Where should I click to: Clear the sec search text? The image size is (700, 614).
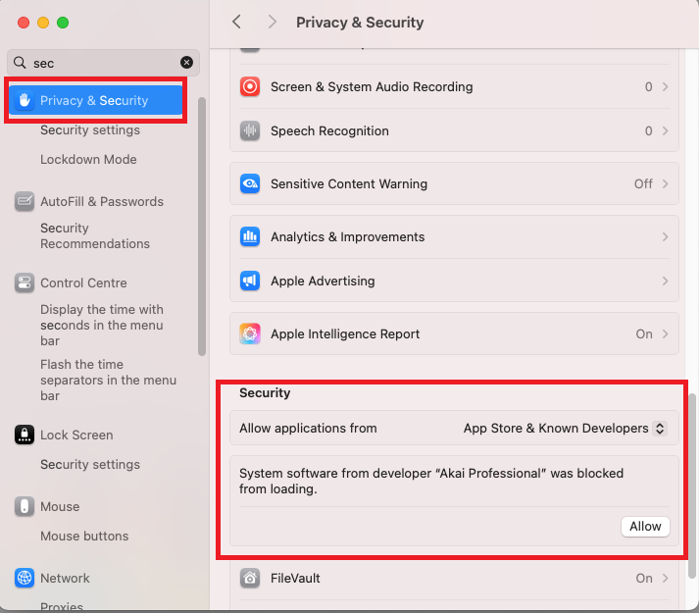pyautogui.click(x=186, y=63)
